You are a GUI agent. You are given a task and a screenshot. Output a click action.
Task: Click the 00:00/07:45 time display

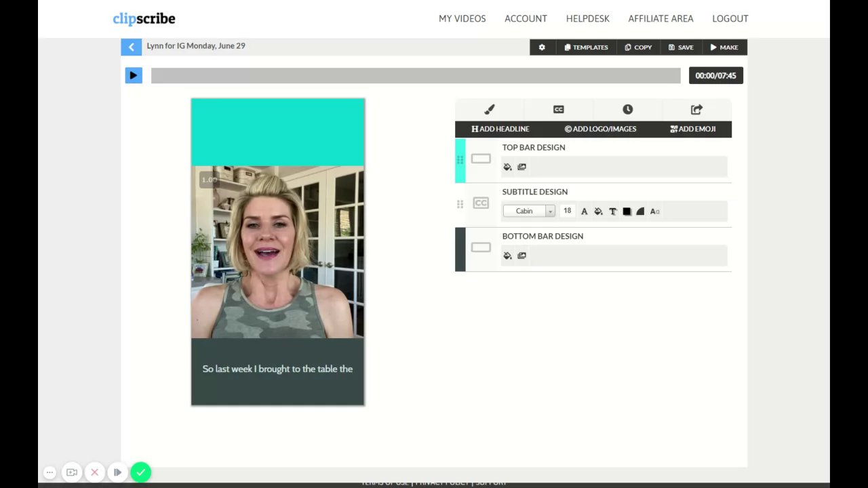point(716,75)
